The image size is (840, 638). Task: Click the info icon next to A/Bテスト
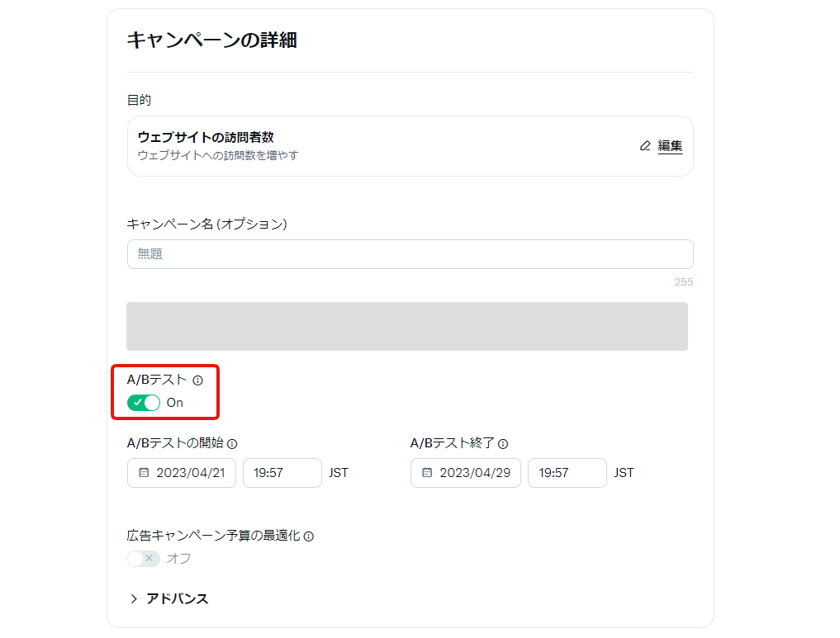point(197,380)
